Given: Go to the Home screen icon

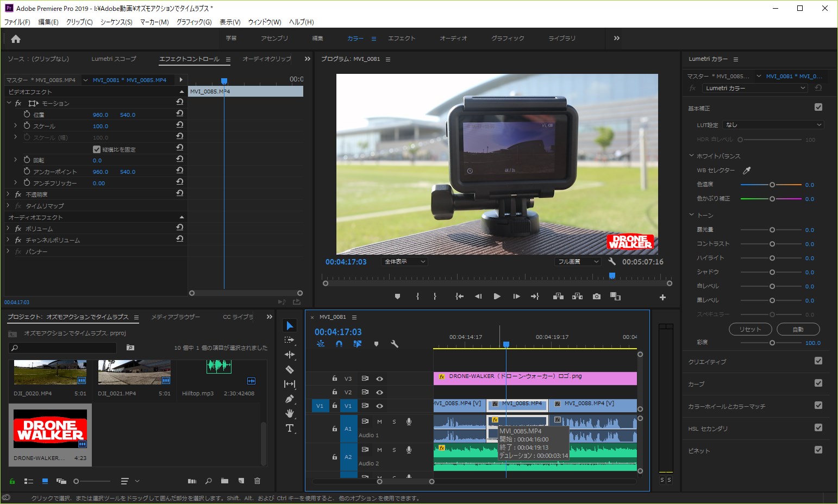Looking at the screenshot, I should point(16,39).
